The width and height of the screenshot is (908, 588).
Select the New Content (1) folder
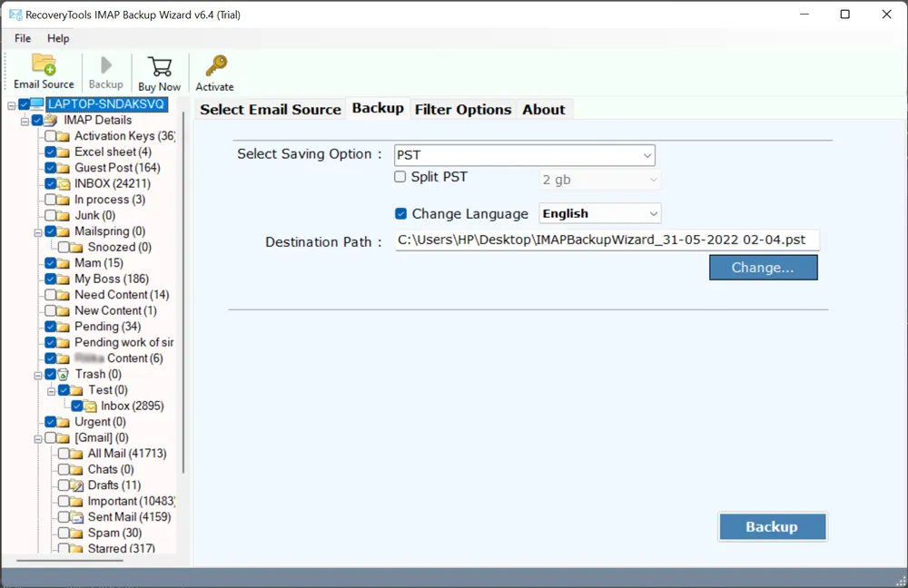[115, 310]
